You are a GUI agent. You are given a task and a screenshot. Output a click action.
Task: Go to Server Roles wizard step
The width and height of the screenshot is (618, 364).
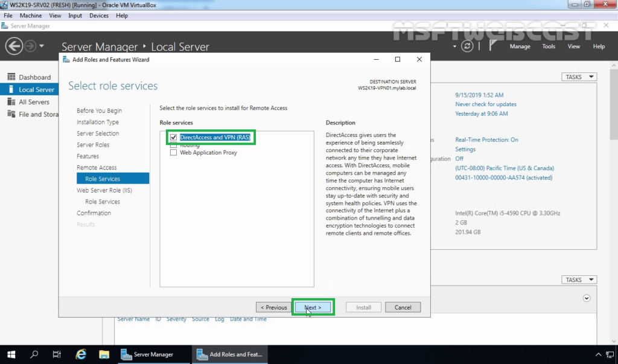(x=93, y=145)
